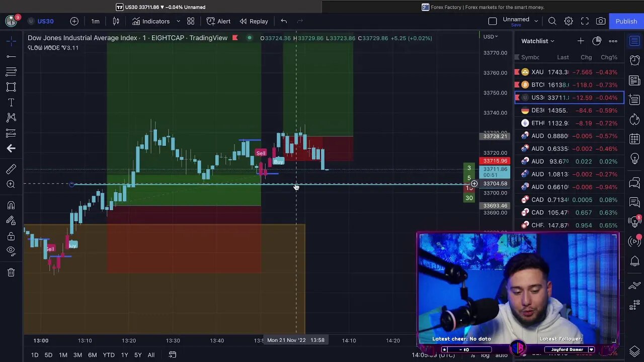Change the USD price scale currency
This screenshot has width=644, height=362.
[x=491, y=37]
